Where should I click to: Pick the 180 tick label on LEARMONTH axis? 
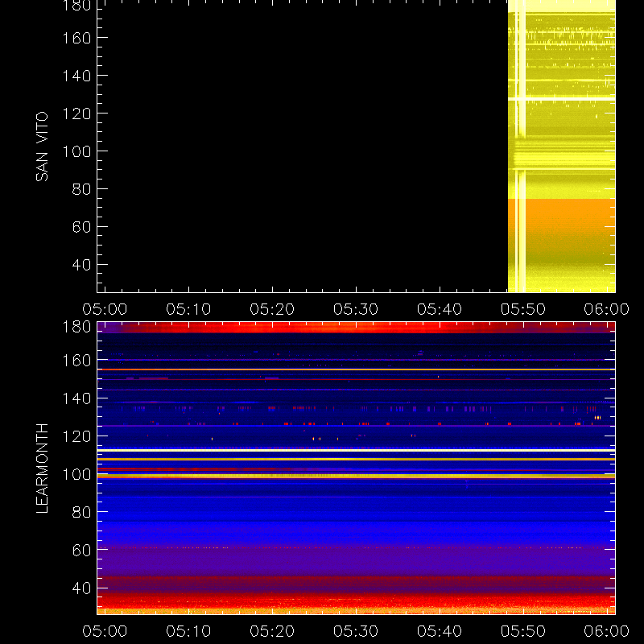tap(76, 327)
